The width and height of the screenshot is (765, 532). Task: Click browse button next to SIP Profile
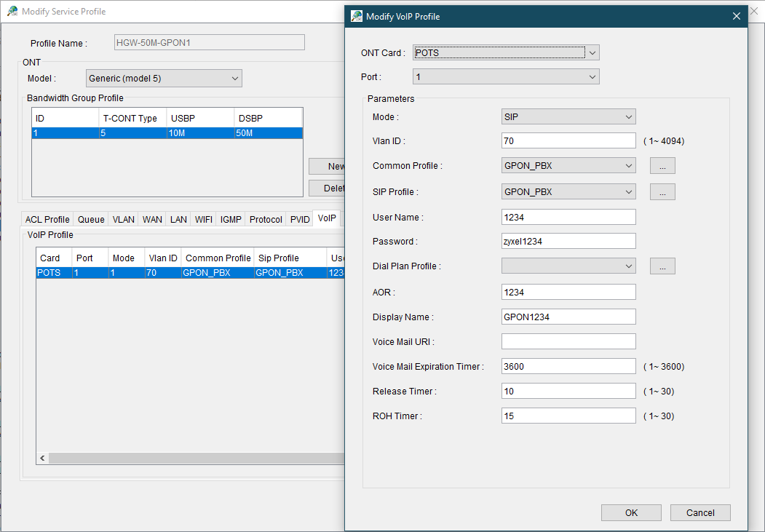[662, 192]
